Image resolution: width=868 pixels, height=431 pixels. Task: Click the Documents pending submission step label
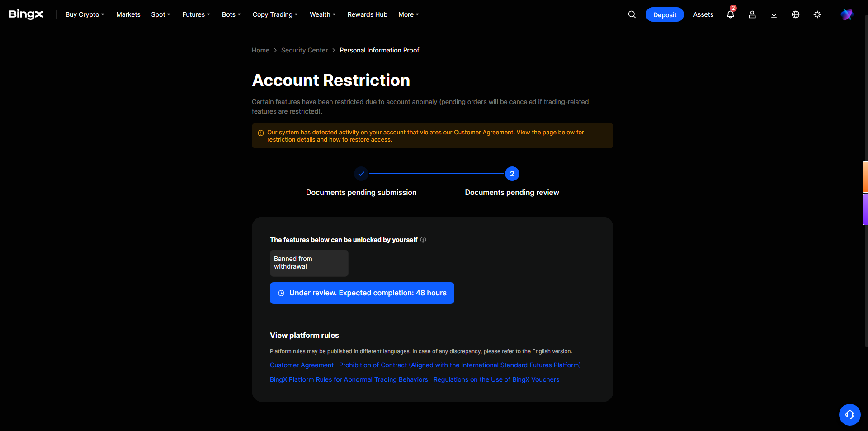(x=361, y=192)
